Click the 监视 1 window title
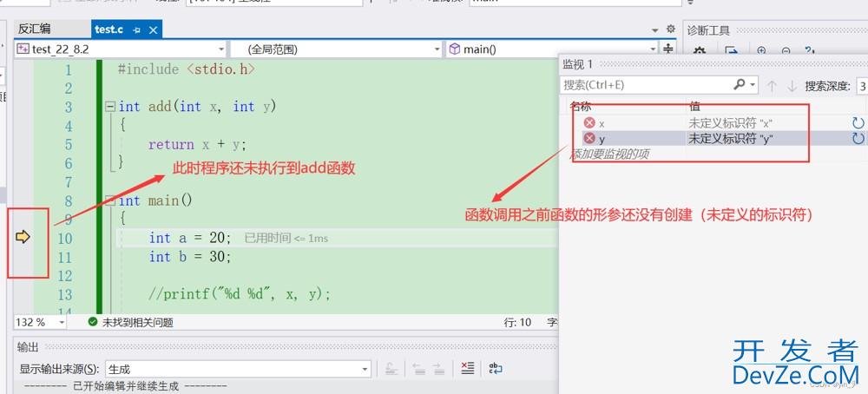Screen dimensions: 868x394 [x=577, y=64]
